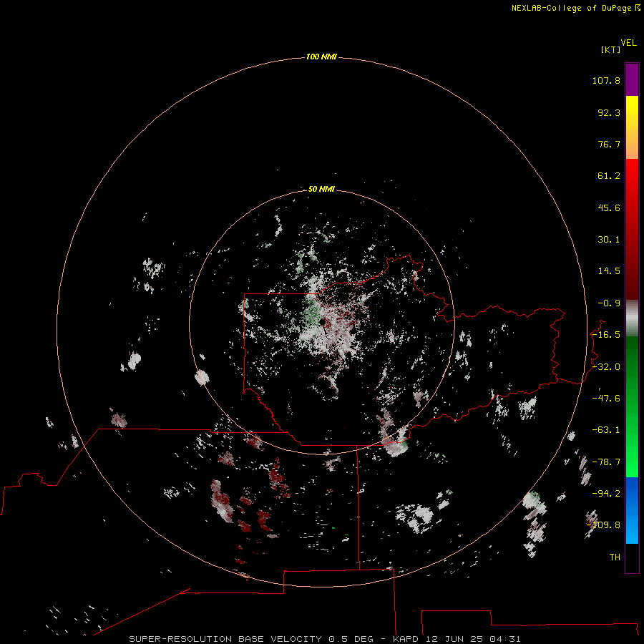The image size is (644, 644).
Task: Click the purple segment of the color bar
Action: click(632, 80)
